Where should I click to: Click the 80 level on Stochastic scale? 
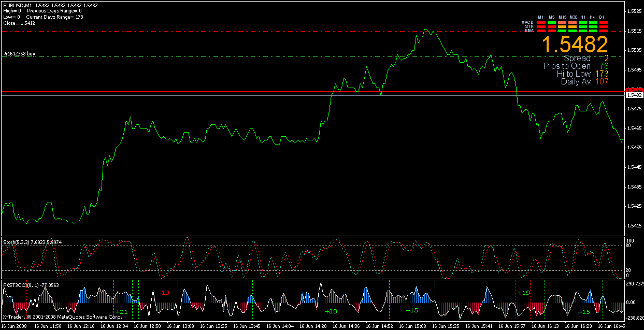coord(629,246)
